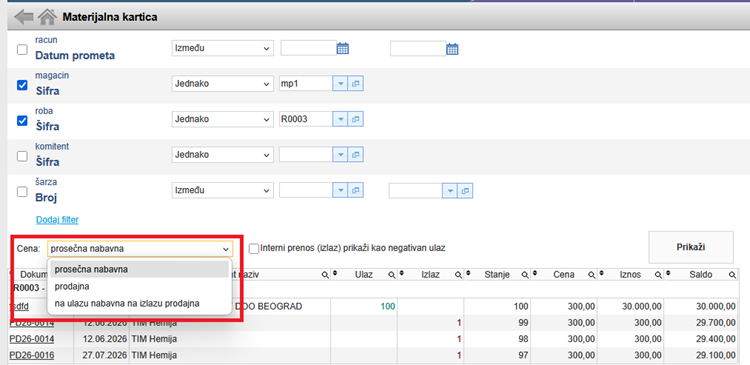Viewport: 750px width, 365px height.
Task: Follow the Dodaj filter link
Action: pos(57,220)
